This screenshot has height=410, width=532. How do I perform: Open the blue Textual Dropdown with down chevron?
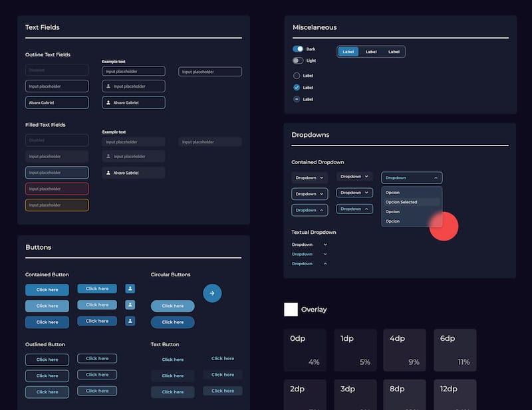point(309,254)
